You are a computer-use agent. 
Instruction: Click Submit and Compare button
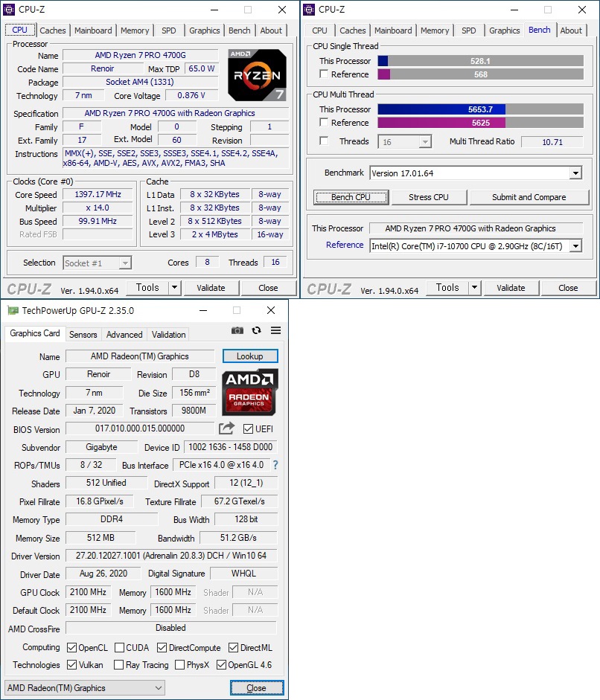click(x=529, y=197)
